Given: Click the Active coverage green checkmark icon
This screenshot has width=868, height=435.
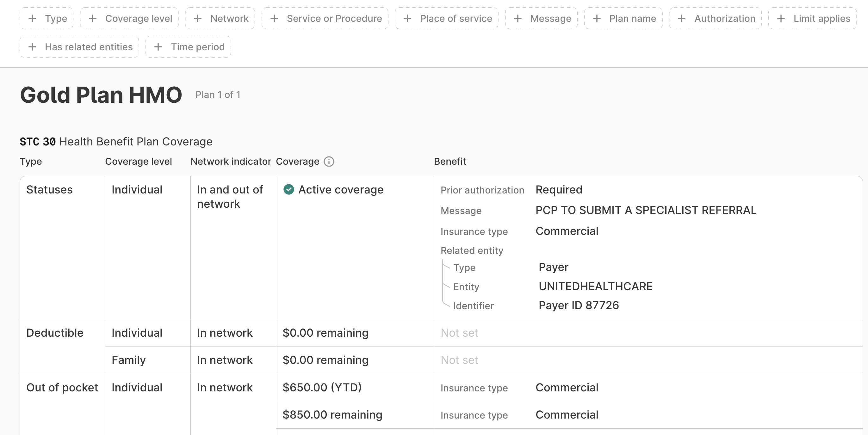Looking at the screenshot, I should 288,190.
